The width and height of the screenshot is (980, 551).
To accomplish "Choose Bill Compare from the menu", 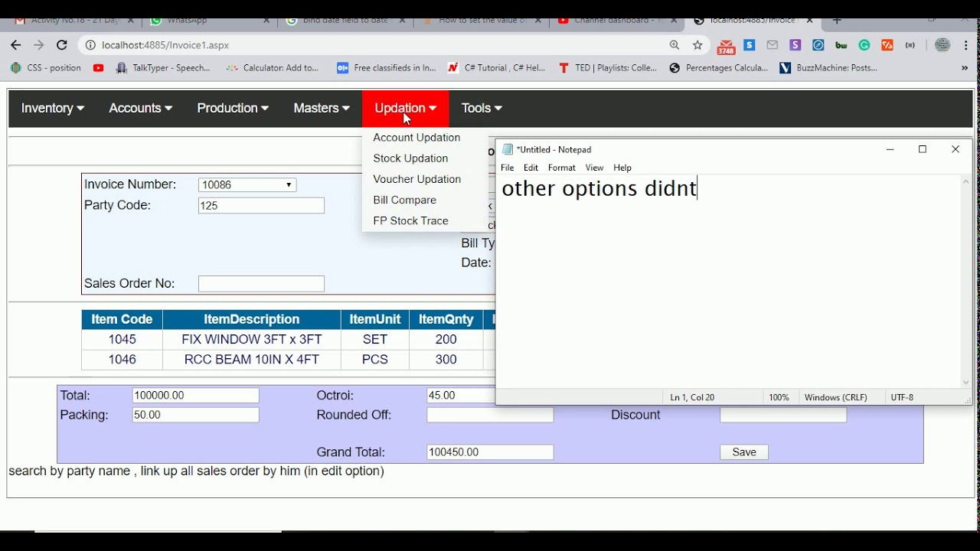I will pyautogui.click(x=404, y=200).
